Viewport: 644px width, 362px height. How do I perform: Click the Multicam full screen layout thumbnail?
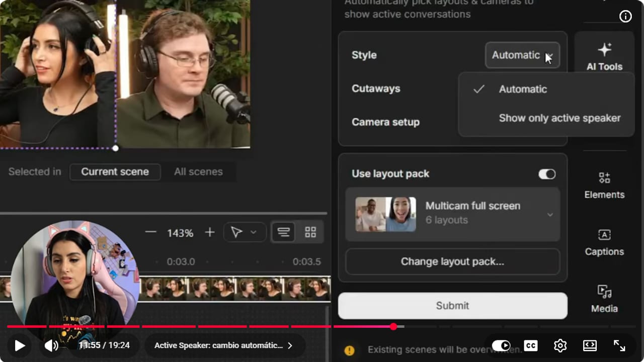tap(385, 214)
